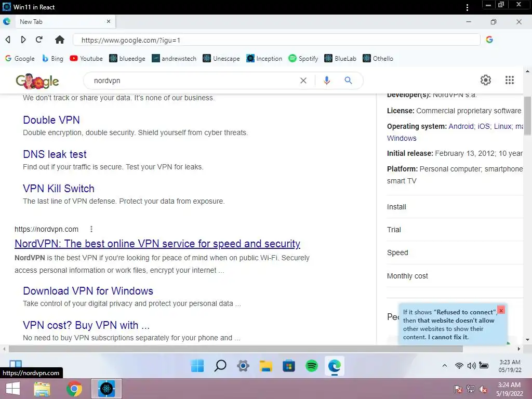The width and height of the screenshot is (532, 399).
Task: Close the New Tab tab
Action: [x=109, y=21]
